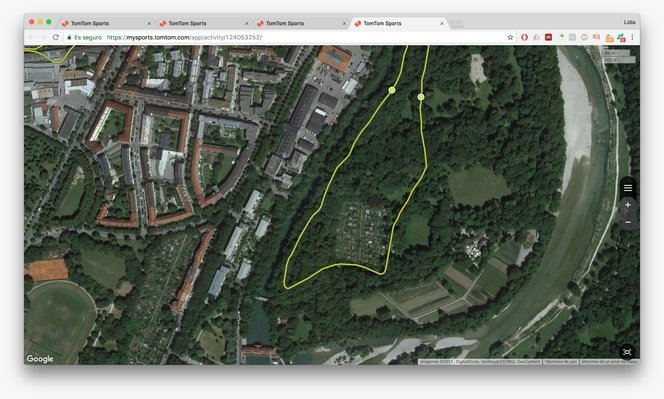Close the active TomTom Sports tab
664x399 pixels.
click(442, 24)
